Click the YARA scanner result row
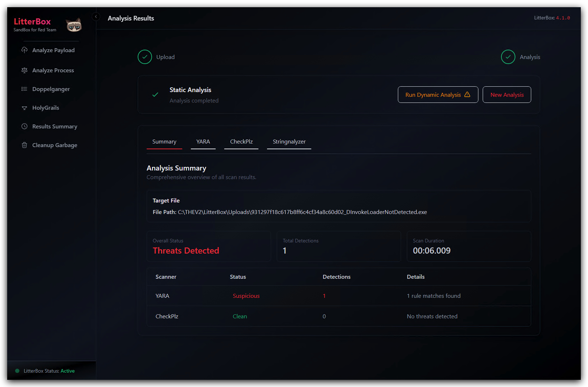 (x=339, y=296)
